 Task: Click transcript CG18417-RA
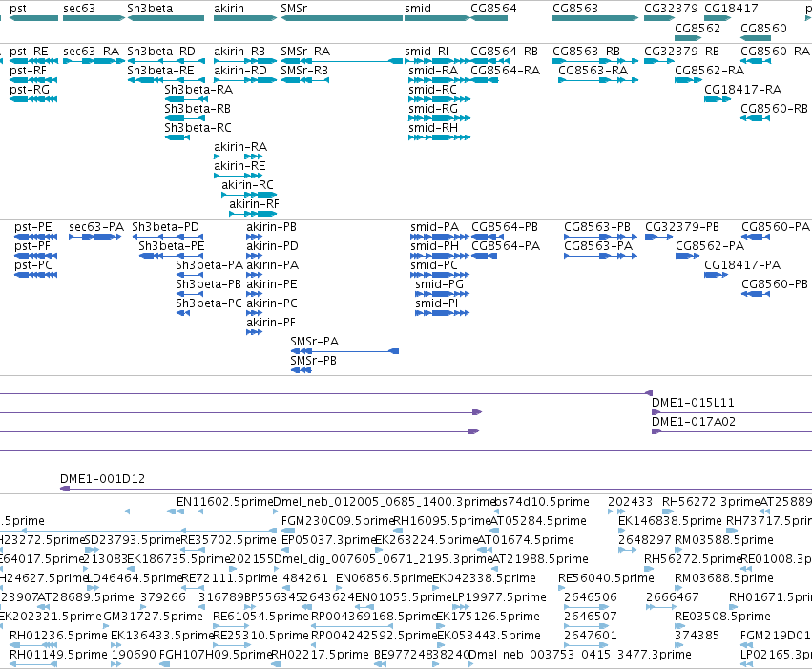(x=743, y=90)
